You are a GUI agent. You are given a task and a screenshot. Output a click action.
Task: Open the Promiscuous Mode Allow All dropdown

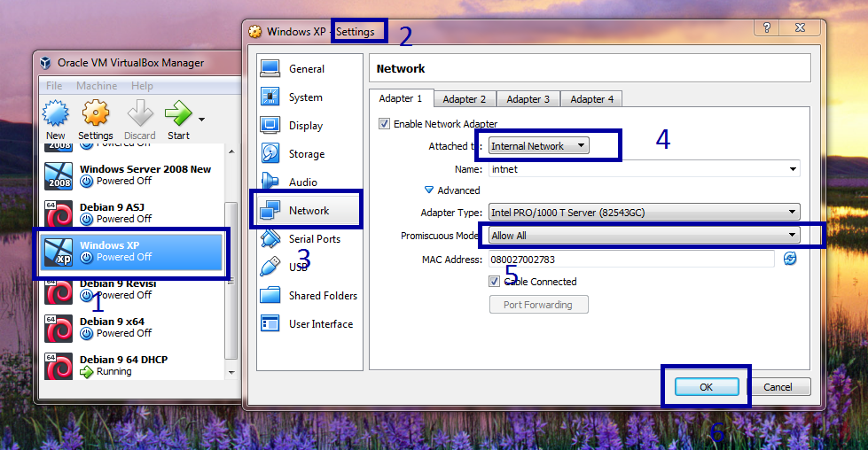coord(645,236)
